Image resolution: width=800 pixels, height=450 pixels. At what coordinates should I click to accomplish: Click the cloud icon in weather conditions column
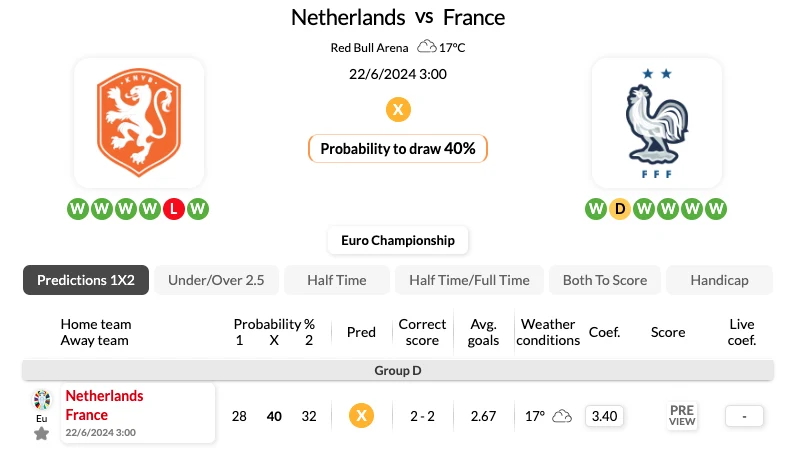[562, 416]
